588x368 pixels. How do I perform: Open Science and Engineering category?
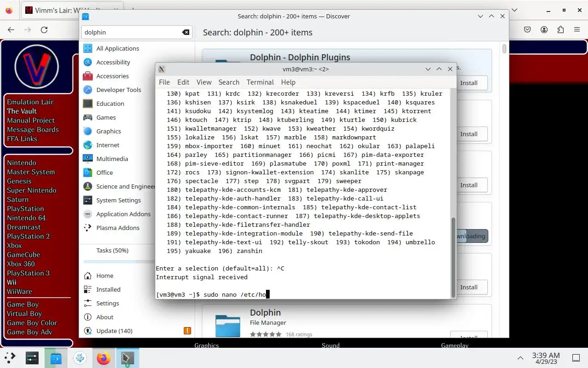point(118,186)
